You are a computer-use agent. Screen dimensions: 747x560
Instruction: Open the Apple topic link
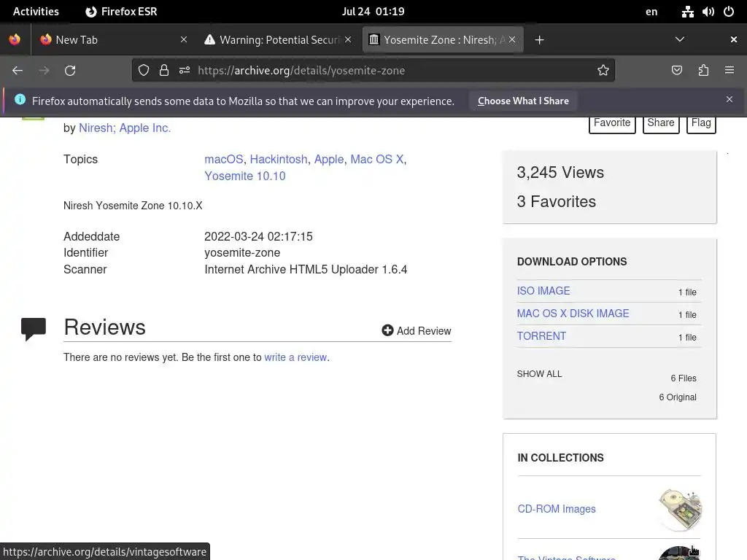(x=329, y=159)
